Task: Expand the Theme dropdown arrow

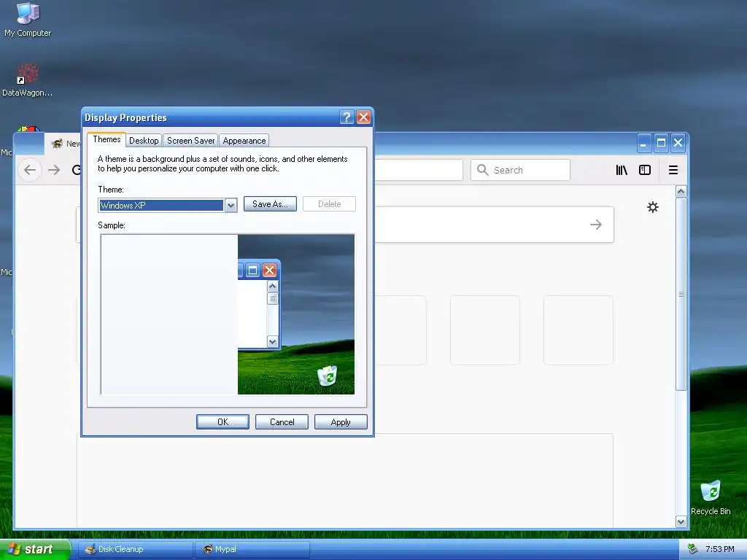Action: pos(231,205)
